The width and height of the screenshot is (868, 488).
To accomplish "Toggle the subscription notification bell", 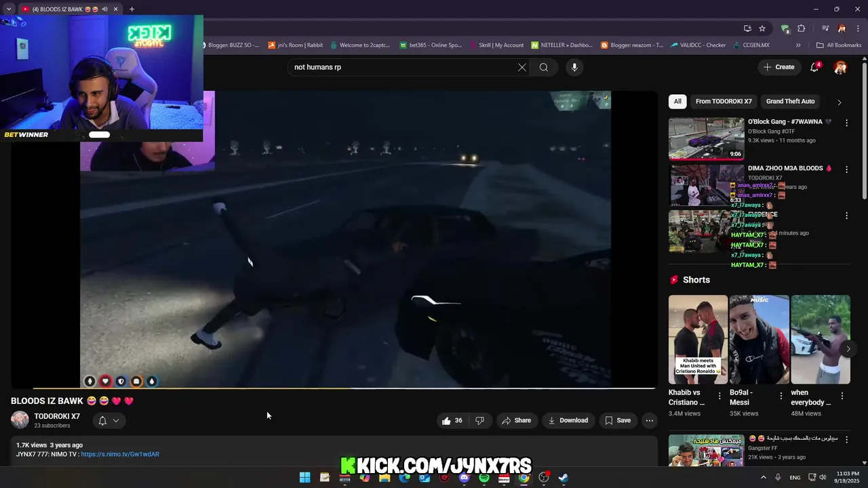I will pyautogui.click(x=102, y=421).
